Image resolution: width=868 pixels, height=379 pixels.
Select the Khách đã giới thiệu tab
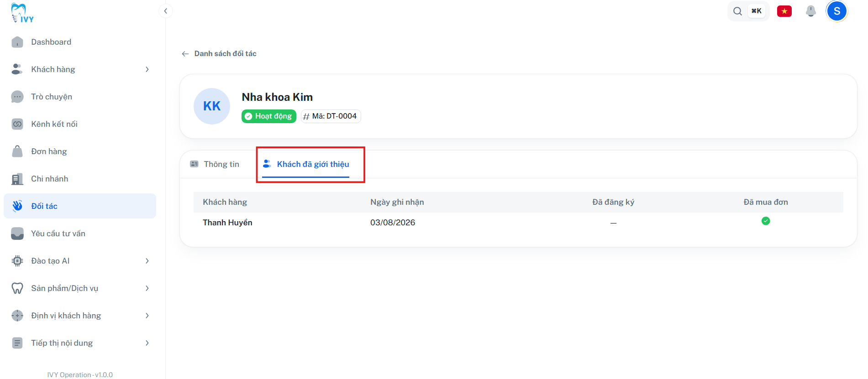(x=306, y=164)
